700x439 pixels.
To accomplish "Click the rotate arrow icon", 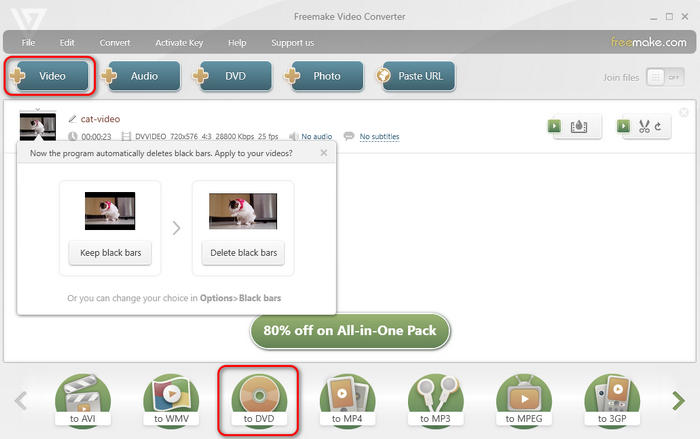I will (658, 127).
